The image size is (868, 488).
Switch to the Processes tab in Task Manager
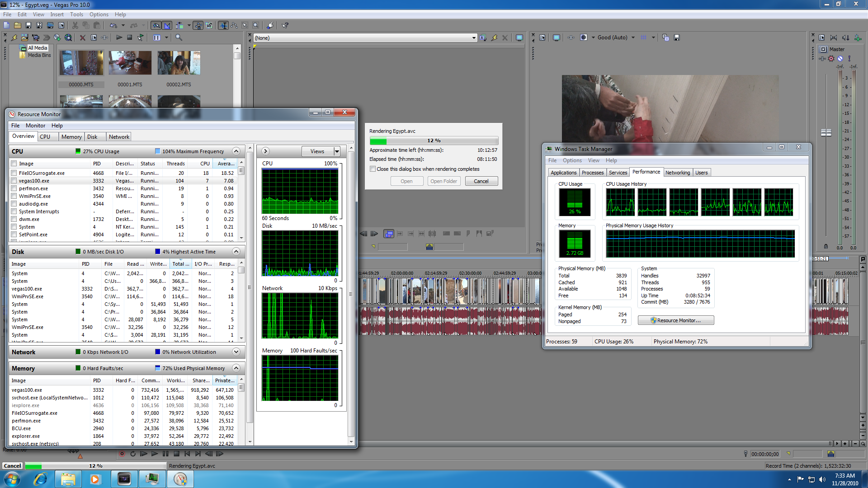593,173
